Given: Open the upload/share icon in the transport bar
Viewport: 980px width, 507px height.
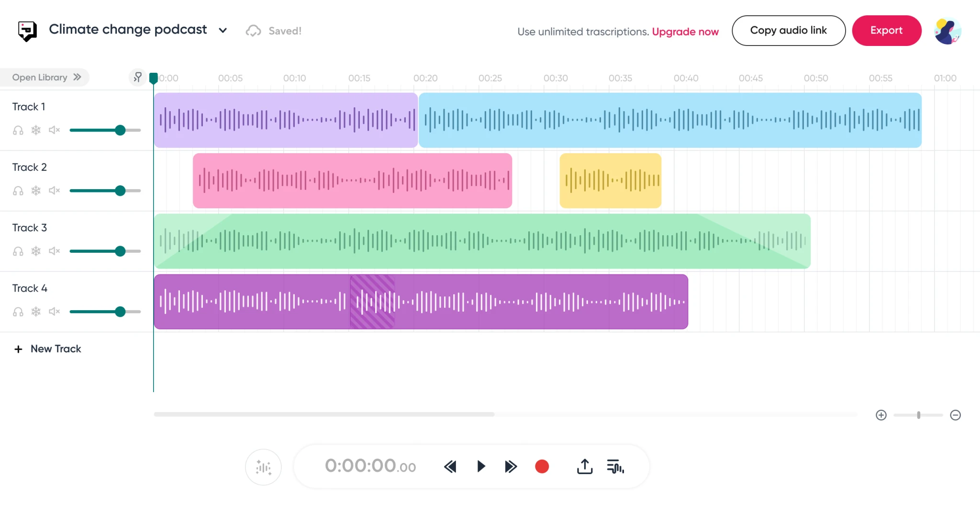Looking at the screenshot, I should click(584, 466).
